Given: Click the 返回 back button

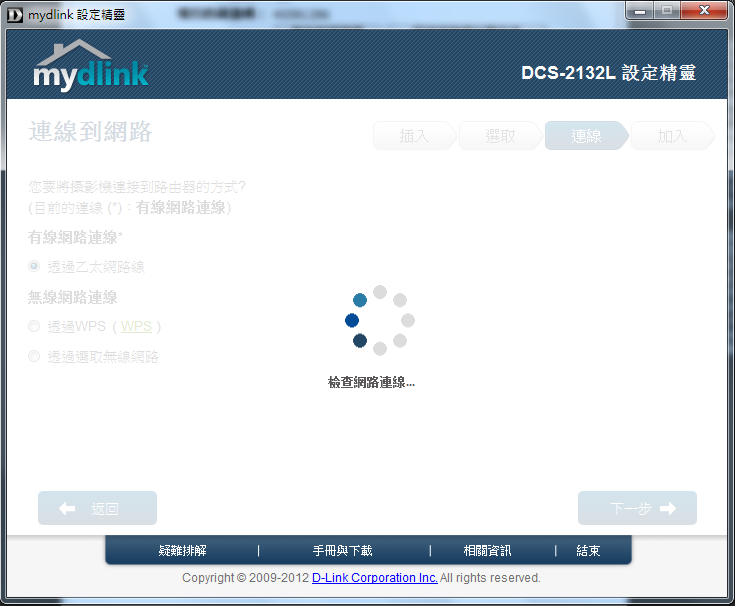Looking at the screenshot, I should click(98, 508).
